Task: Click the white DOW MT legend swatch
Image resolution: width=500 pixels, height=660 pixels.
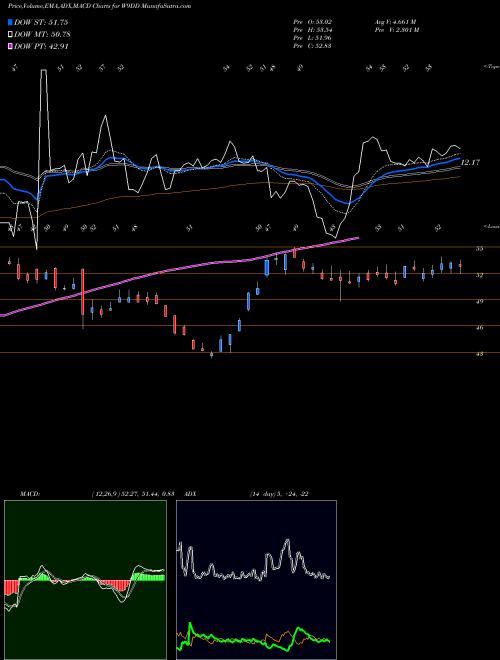Action: (11, 35)
